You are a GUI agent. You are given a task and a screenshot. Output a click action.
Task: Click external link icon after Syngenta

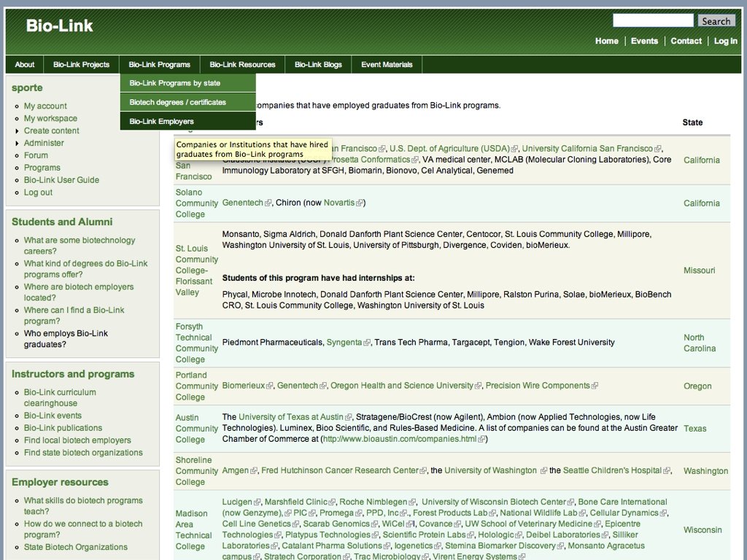(367, 343)
